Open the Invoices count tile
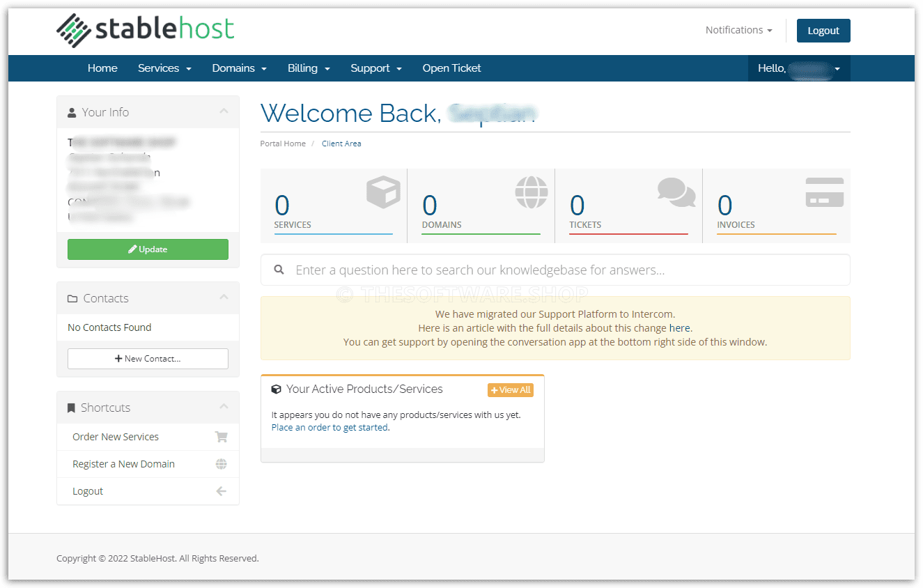The height and width of the screenshot is (588, 923). point(777,206)
